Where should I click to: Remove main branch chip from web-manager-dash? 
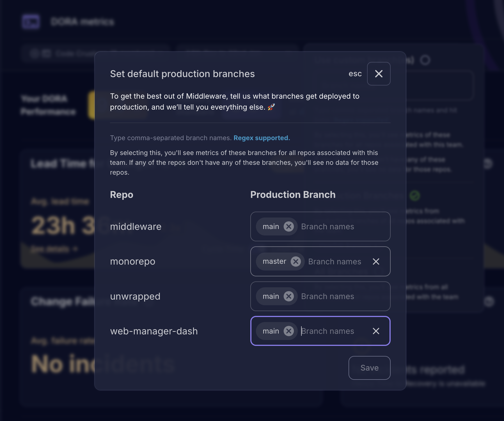288,331
